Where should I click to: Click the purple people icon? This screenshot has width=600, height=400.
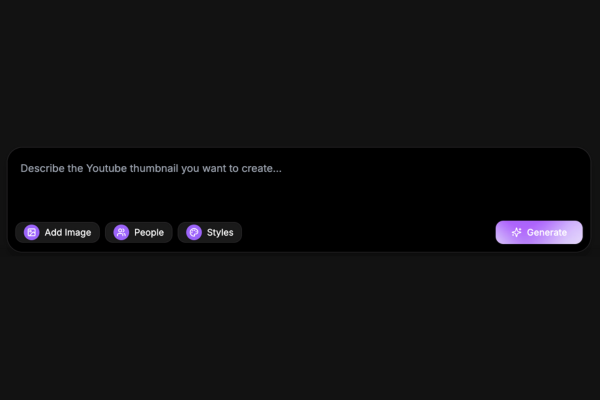(x=121, y=232)
